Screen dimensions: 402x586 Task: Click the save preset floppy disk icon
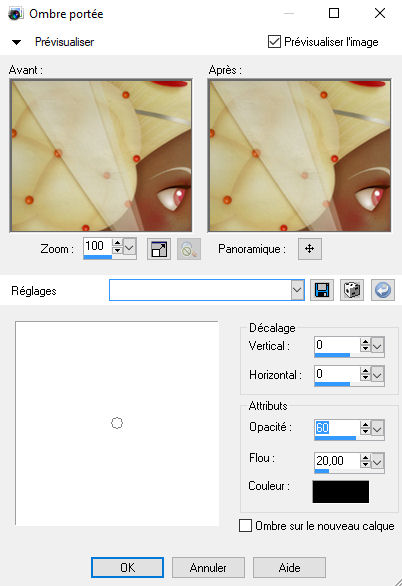pos(322,290)
